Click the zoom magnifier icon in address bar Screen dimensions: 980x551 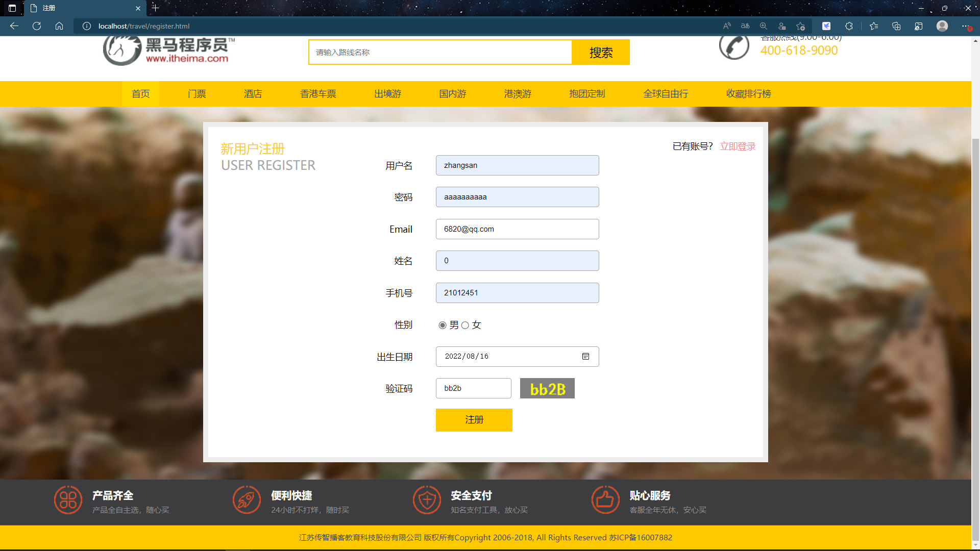[x=764, y=26]
